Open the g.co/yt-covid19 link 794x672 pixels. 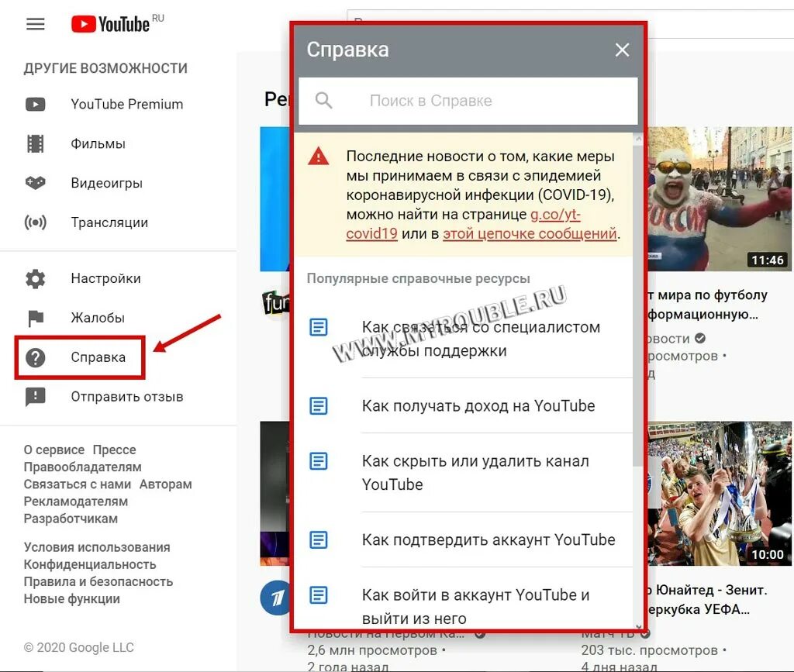[464, 224]
